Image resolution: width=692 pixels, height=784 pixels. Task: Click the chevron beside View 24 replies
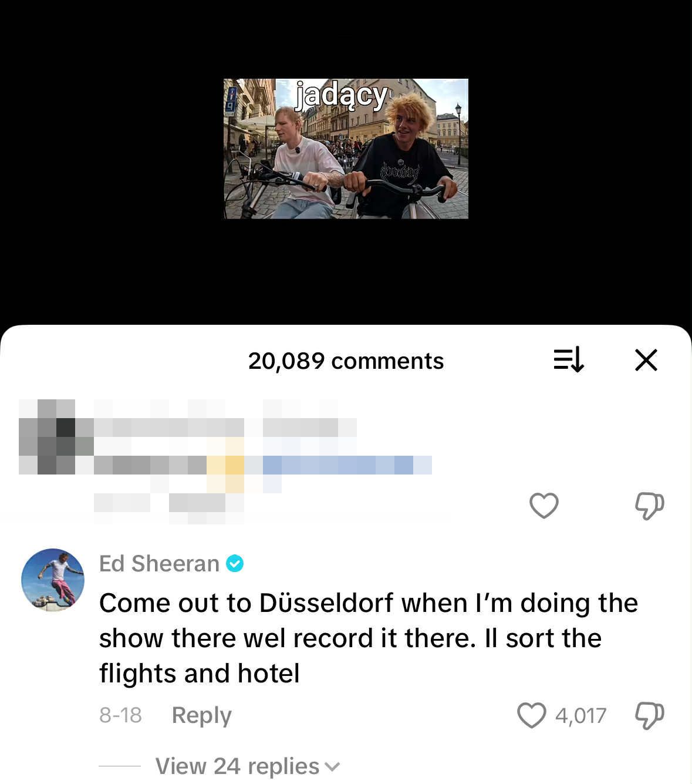click(332, 767)
